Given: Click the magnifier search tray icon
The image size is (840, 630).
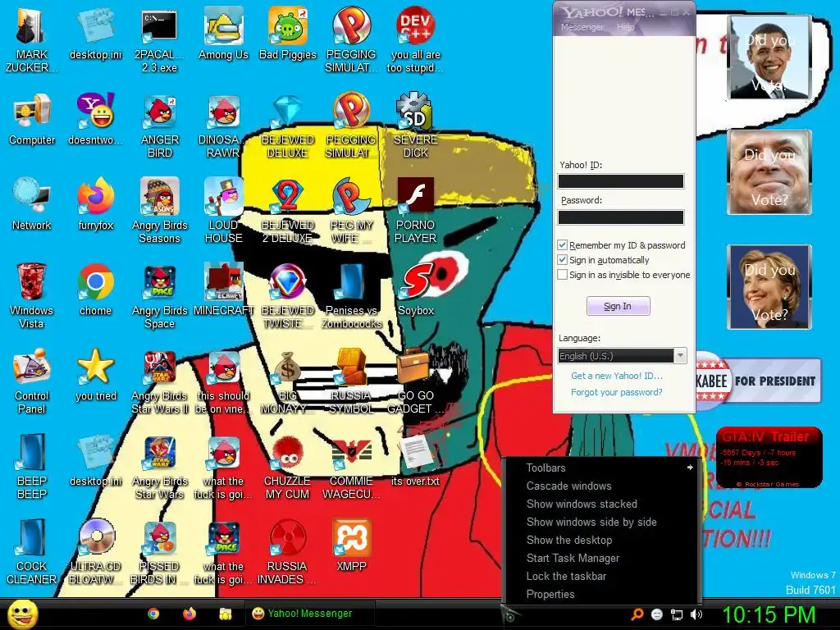Looking at the screenshot, I should tap(637, 615).
